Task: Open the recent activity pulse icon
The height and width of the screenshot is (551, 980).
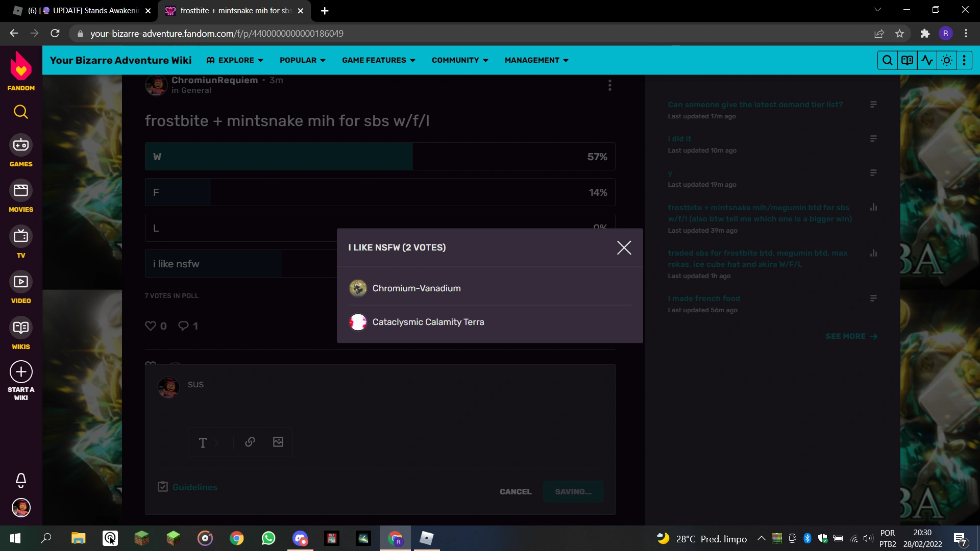Action: point(927,60)
